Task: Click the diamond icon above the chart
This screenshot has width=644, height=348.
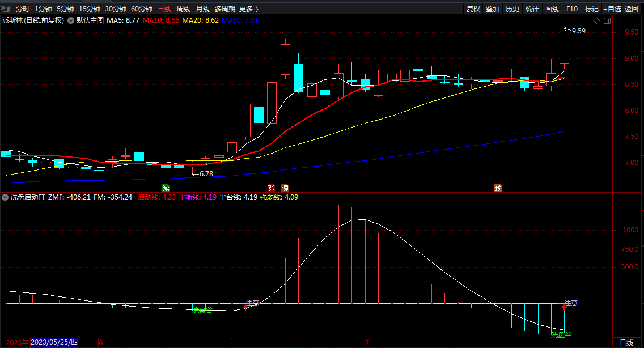Action: pyautogui.click(x=596, y=20)
